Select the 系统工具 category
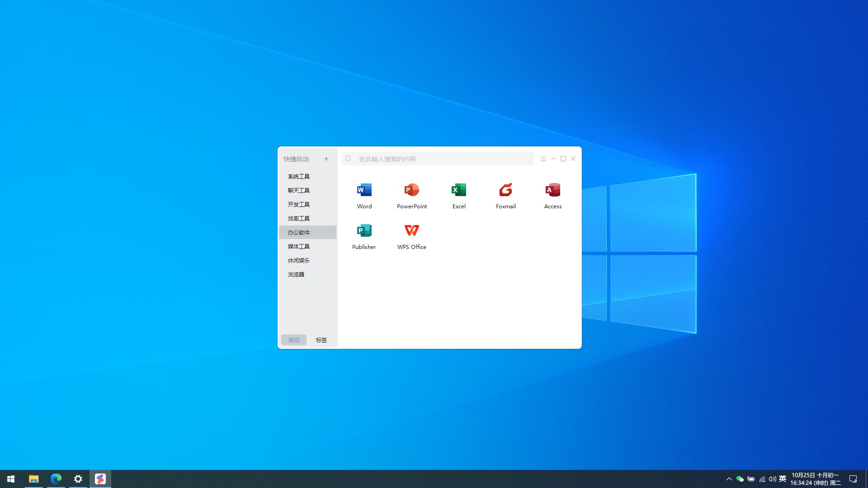 coord(299,177)
